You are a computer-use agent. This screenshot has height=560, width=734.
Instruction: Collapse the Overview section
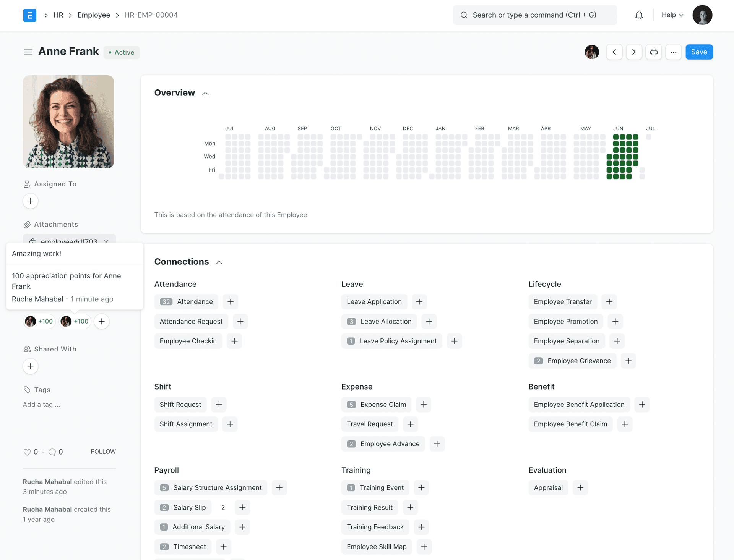tap(206, 93)
